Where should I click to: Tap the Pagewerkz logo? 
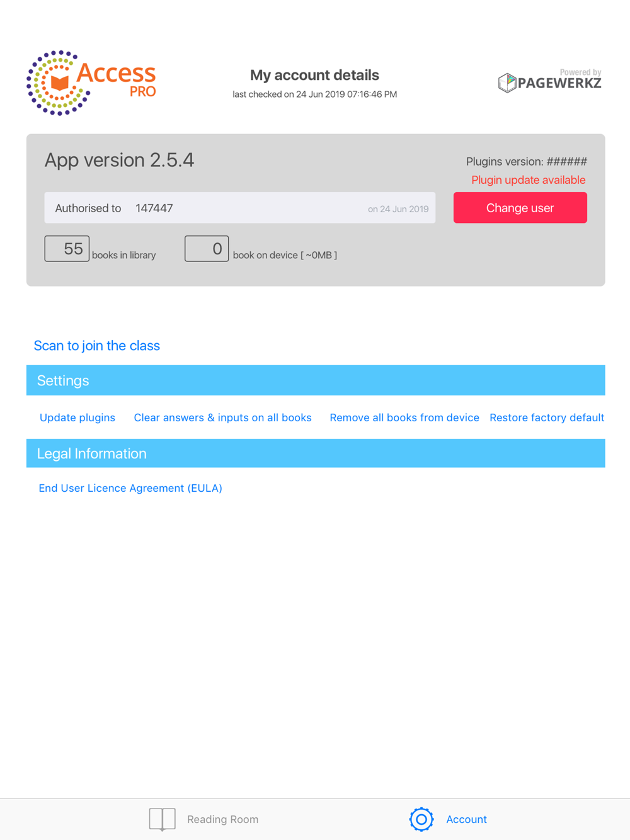pos(549,81)
